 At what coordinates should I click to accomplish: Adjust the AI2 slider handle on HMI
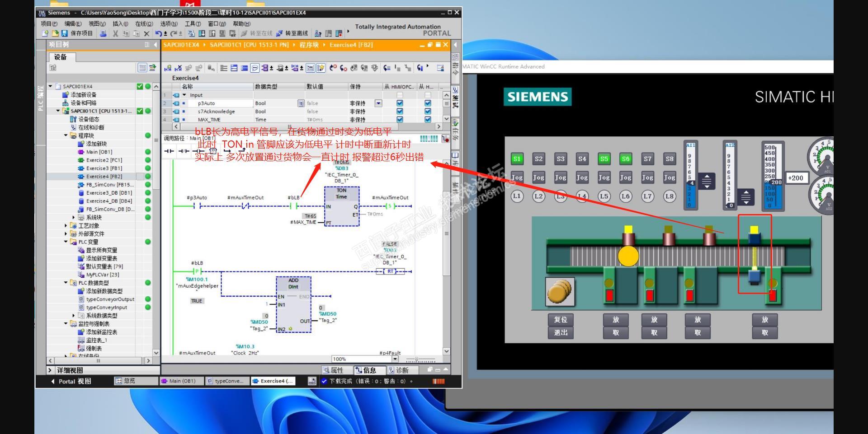[746, 197]
